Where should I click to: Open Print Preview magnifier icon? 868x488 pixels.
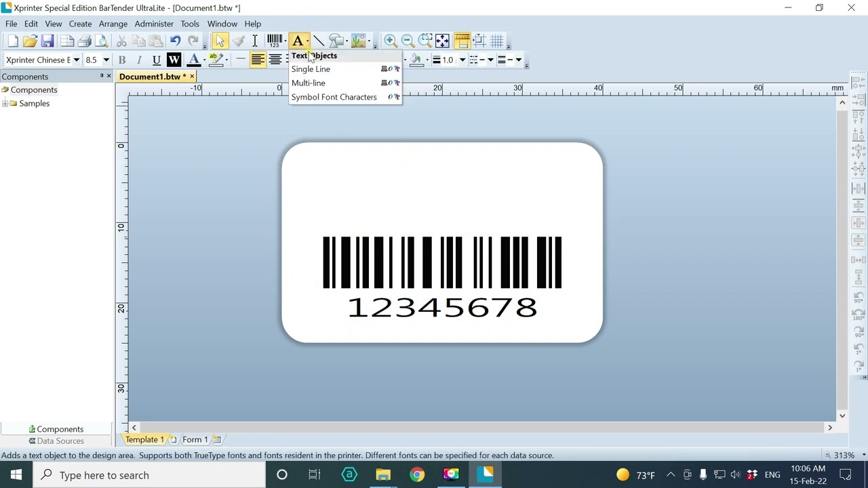(102, 41)
